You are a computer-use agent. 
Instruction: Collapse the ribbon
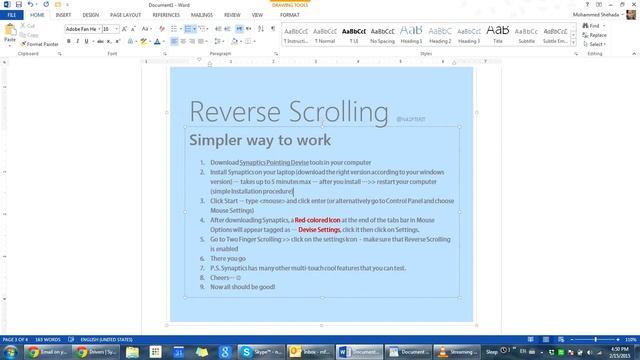coord(634,54)
